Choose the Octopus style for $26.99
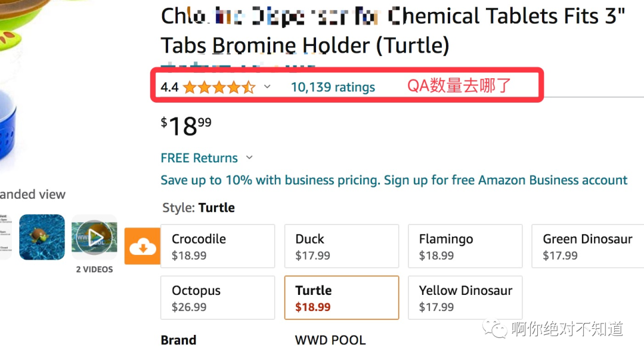Image resolution: width=644 pixels, height=357 pixels. click(218, 298)
